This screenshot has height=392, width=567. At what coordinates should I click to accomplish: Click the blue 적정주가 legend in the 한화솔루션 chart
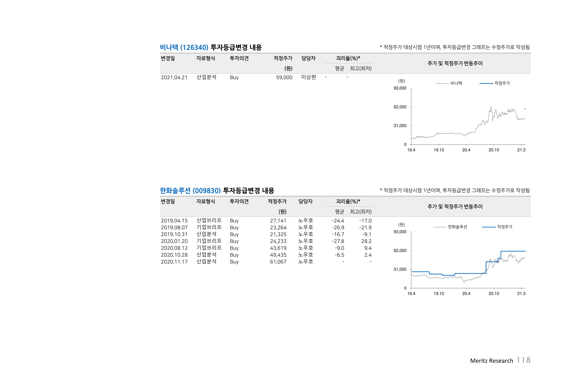(x=489, y=227)
